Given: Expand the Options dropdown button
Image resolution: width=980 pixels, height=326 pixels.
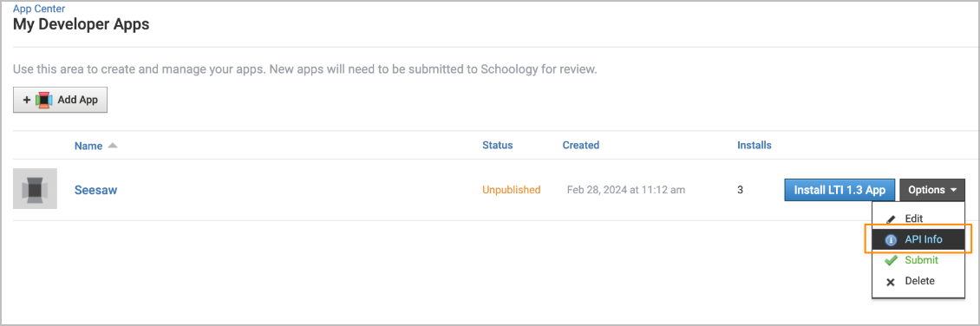Looking at the screenshot, I should [932, 190].
